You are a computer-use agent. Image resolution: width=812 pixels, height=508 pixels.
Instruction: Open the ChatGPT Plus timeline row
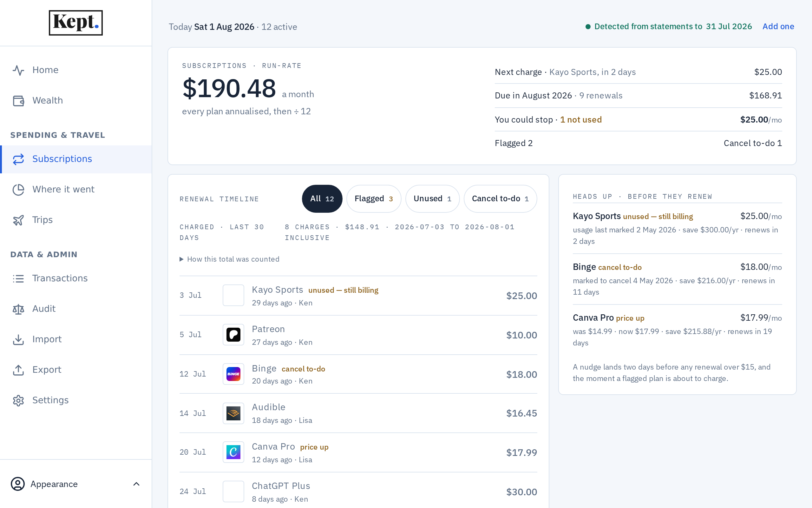pyautogui.click(x=358, y=491)
